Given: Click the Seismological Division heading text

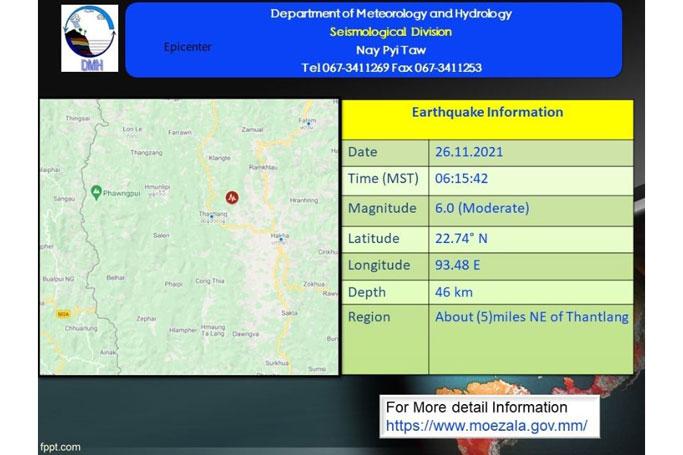Looking at the screenshot, I should [391, 31].
